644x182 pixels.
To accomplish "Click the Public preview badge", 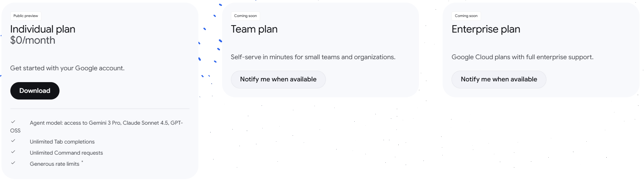I will pos(26,16).
